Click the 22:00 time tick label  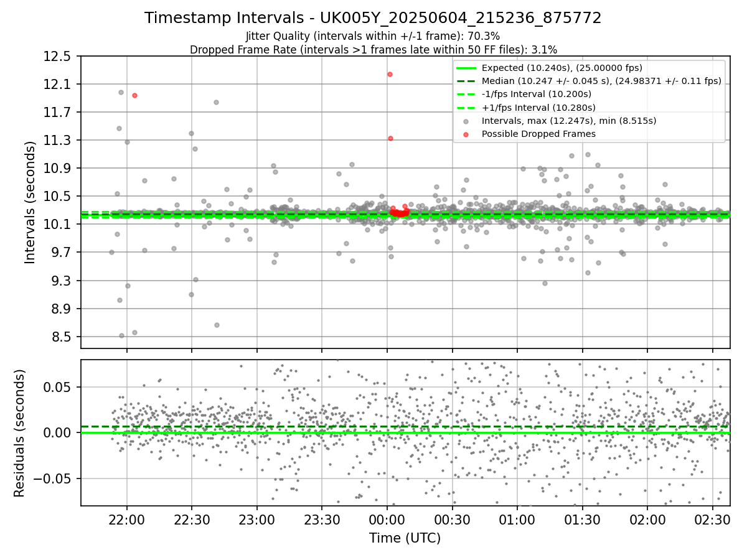point(127,520)
